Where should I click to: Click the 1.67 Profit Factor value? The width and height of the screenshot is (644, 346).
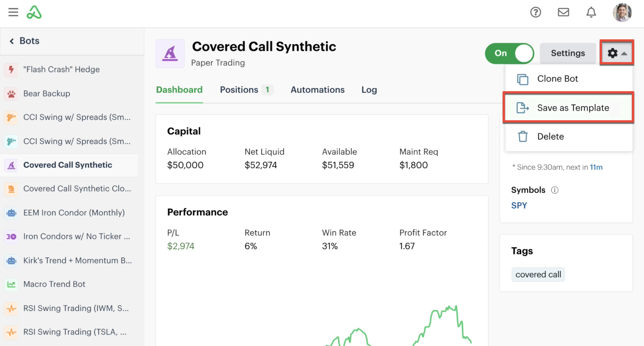(x=407, y=246)
